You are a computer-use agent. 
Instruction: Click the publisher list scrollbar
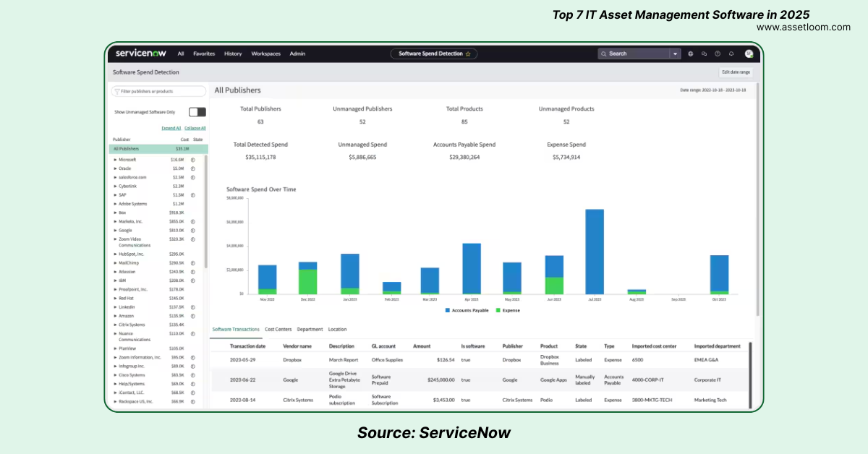pos(206,211)
